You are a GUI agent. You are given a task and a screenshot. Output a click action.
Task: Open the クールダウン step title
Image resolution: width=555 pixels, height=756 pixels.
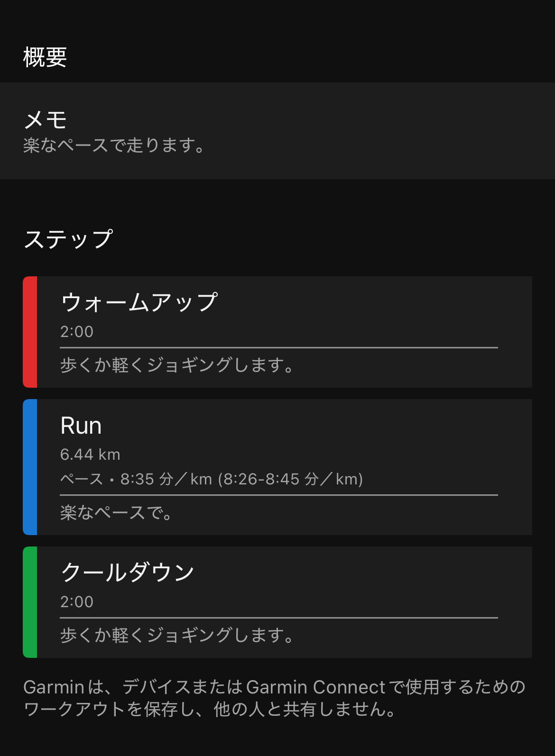(128, 572)
